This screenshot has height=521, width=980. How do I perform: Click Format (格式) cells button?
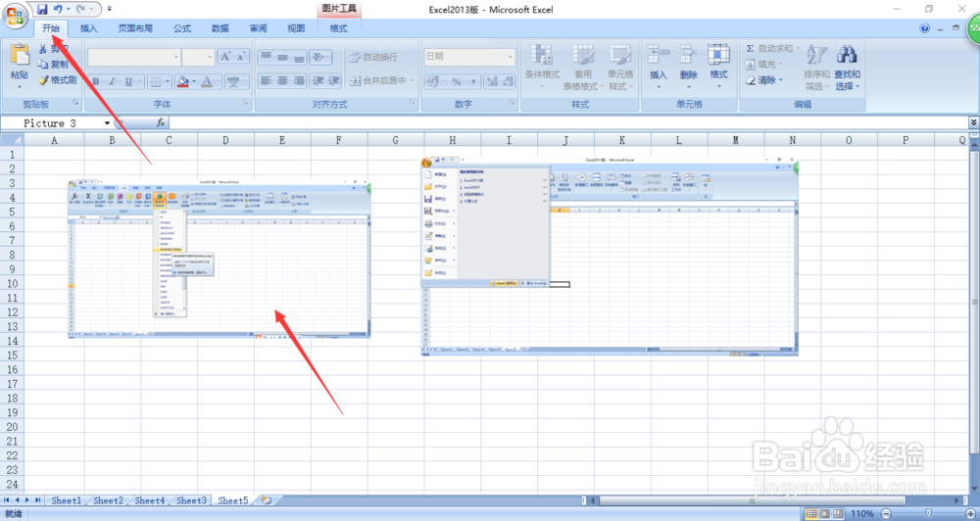coord(718,67)
